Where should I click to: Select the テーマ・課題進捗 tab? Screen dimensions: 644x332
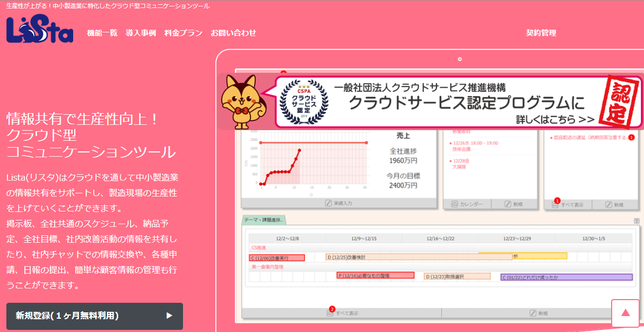(264, 219)
